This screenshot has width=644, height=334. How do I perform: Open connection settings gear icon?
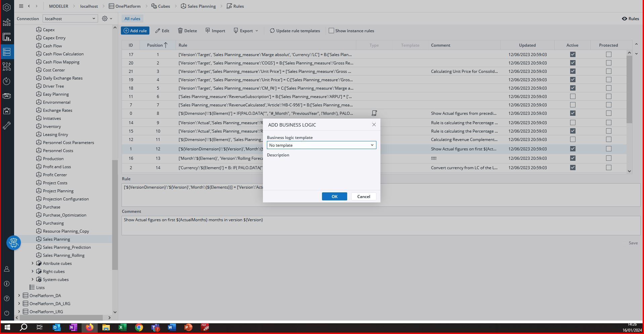[x=105, y=19]
